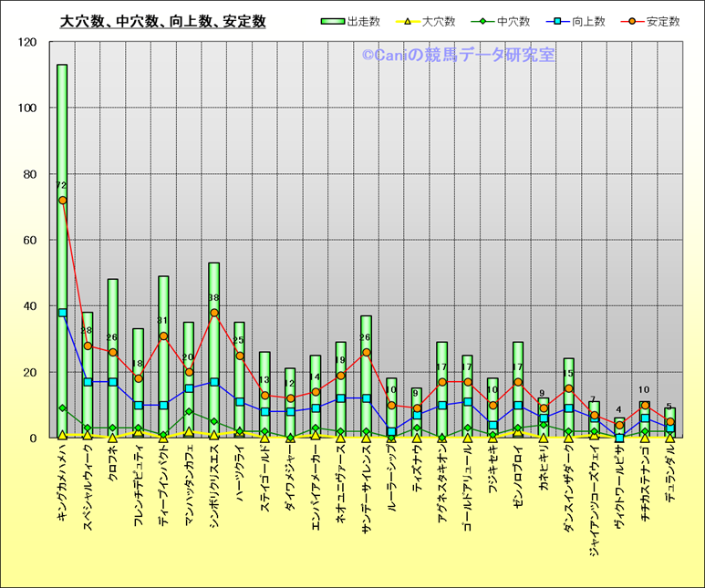The height and width of the screenshot is (588, 705).
Task: Select the cyan 向上数 square for キングカメハメハ
Action: tap(63, 313)
